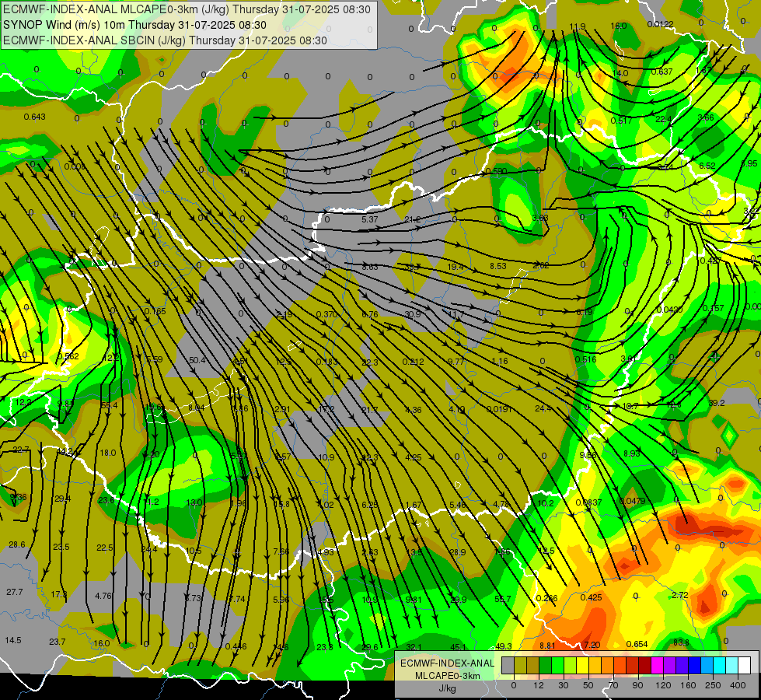Click the map value '0.0191'
Screen dimensions: 761x700
(499, 409)
